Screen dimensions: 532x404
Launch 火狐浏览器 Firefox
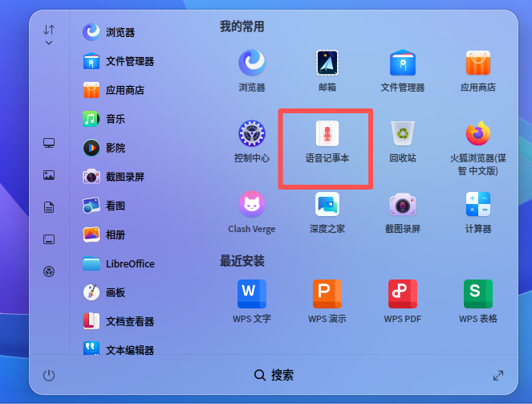point(478,148)
